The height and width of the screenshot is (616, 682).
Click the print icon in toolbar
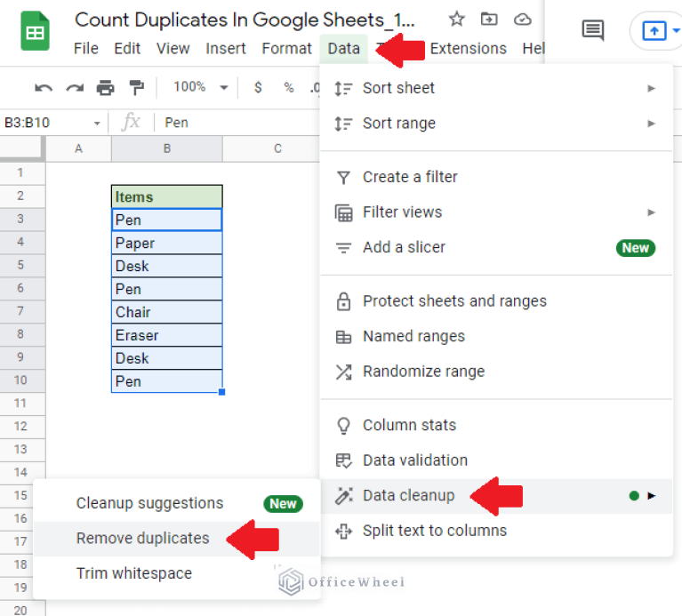(106, 87)
